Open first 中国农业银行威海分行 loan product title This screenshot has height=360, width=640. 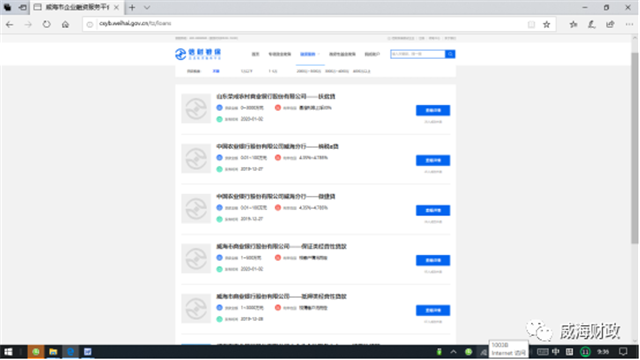pyautogui.click(x=277, y=147)
